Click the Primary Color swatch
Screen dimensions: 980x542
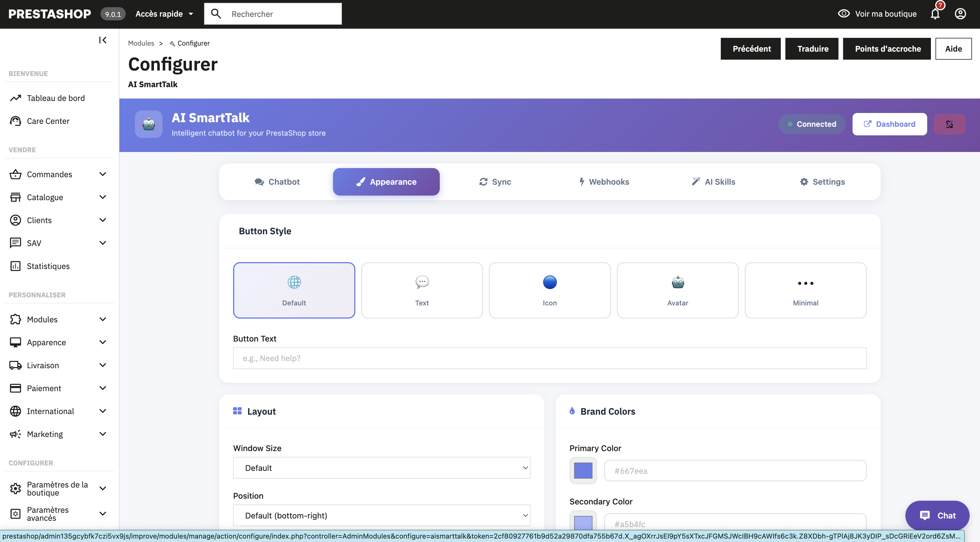(x=583, y=471)
